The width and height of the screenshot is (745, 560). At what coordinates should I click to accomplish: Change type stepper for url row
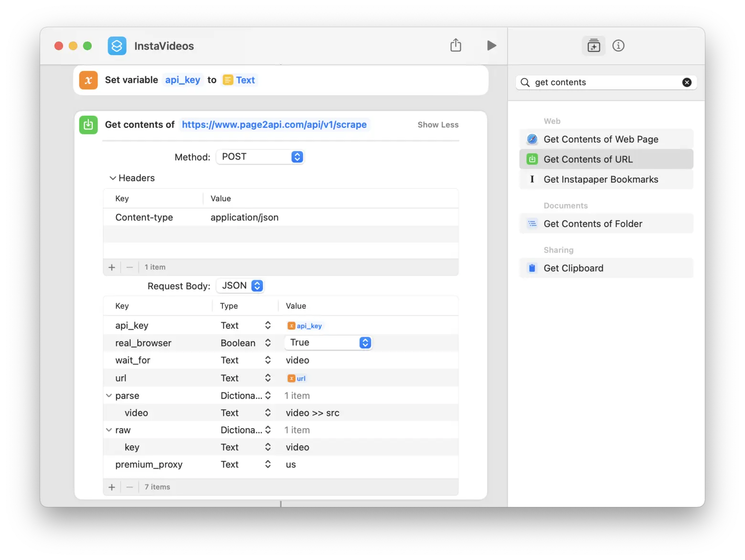(x=268, y=378)
